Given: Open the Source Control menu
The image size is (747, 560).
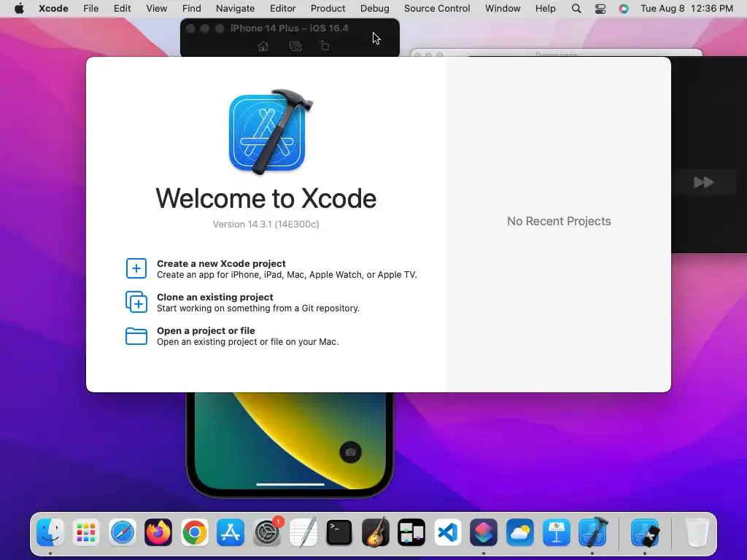Looking at the screenshot, I should point(437,8).
